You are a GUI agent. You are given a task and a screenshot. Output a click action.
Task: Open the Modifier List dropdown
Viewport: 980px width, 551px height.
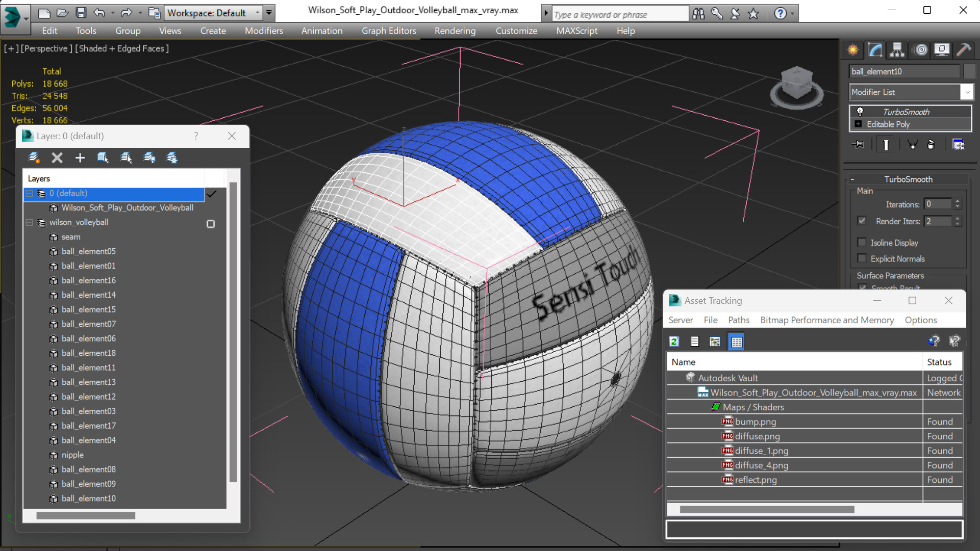967,92
